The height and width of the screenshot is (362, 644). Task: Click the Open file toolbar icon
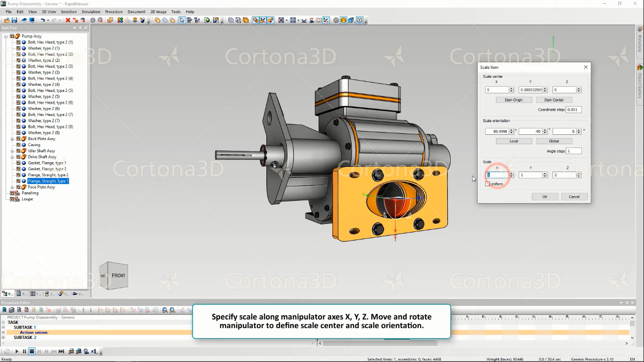(7, 20)
